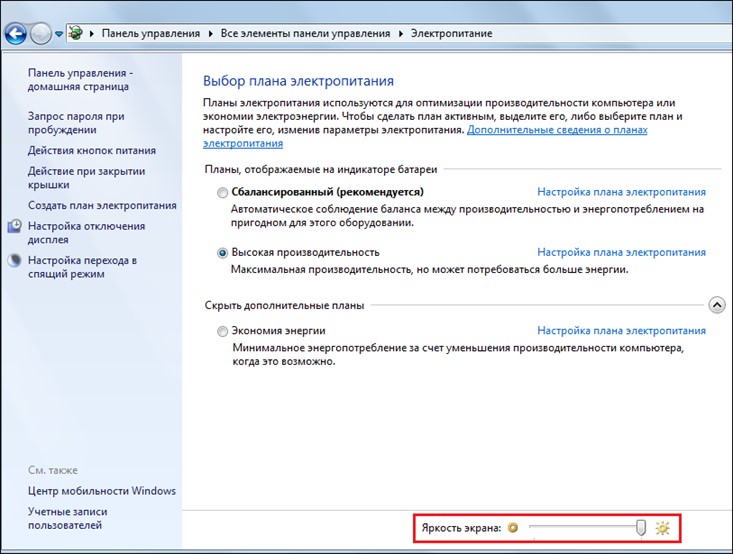Open the recent pages dropdown arrow
This screenshot has height=554, width=733.
[x=59, y=34]
